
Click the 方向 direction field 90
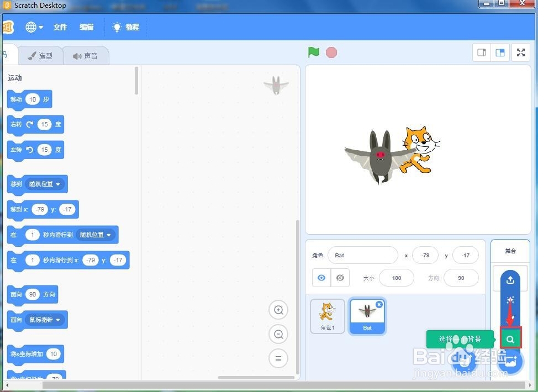(x=461, y=278)
